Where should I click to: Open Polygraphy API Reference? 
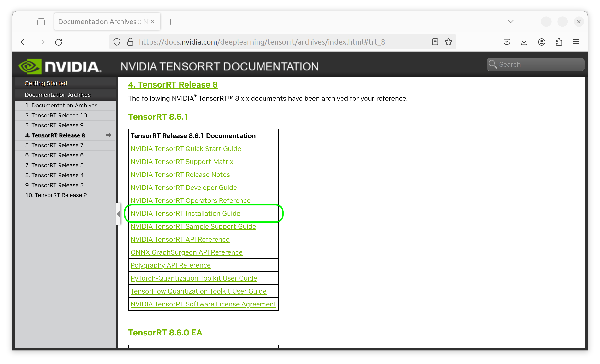(x=170, y=265)
